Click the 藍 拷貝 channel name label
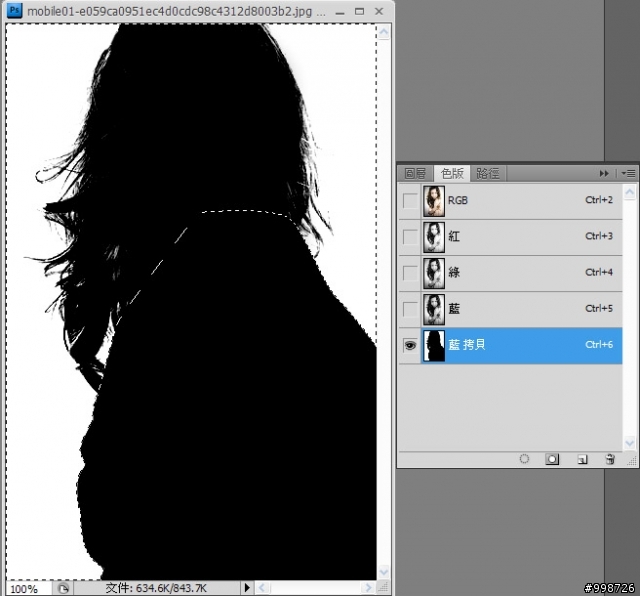Image resolution: width=640 pixels, height=596 pixels. 467,345
